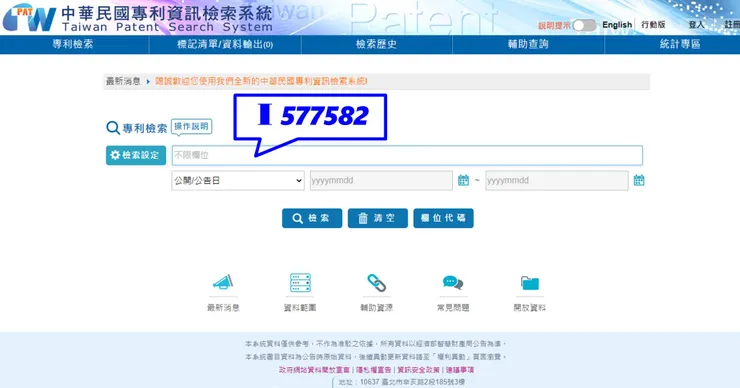Viewport: 740px width, 388px height.
Task: Click the 清空 clear button
Action: pyautogui.click(x=378, y=218)
